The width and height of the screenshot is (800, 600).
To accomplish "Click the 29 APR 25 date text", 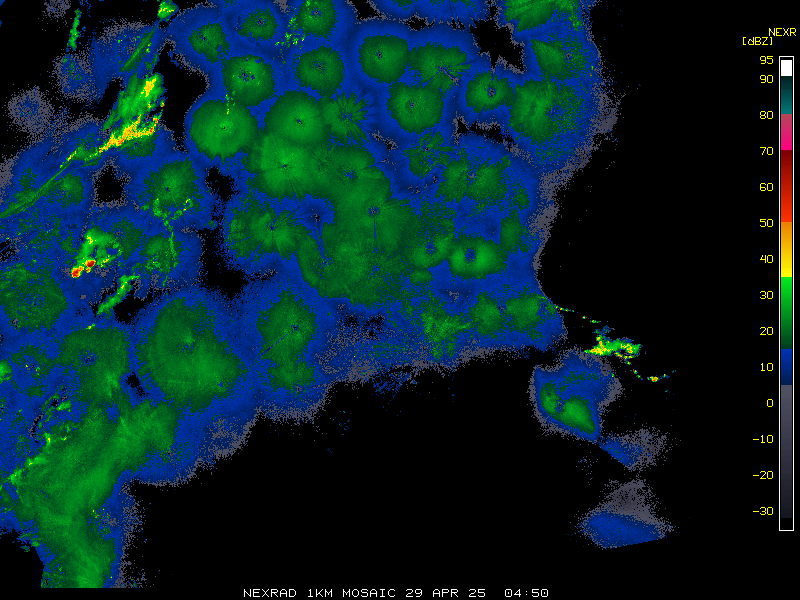I will (446, 593).
